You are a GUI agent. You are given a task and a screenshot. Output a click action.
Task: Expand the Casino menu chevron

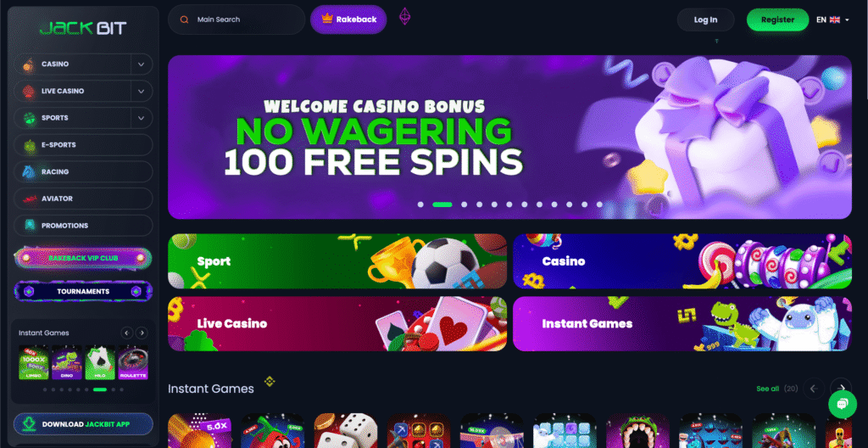point(142,64)
